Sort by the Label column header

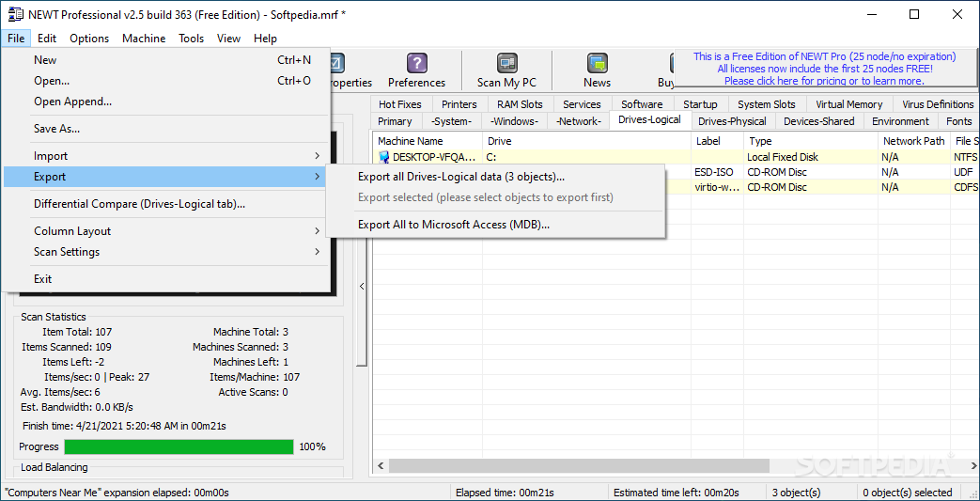(x=718, y=141)
